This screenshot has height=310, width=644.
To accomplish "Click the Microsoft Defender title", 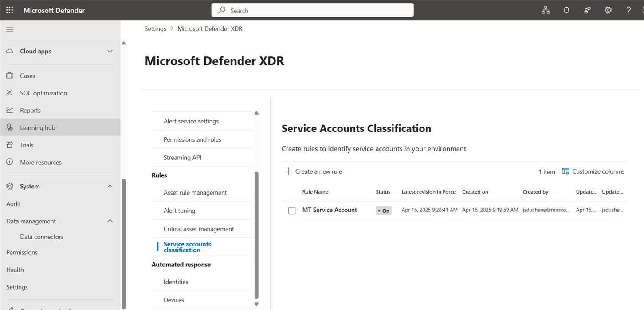I will tap(54, 10).
